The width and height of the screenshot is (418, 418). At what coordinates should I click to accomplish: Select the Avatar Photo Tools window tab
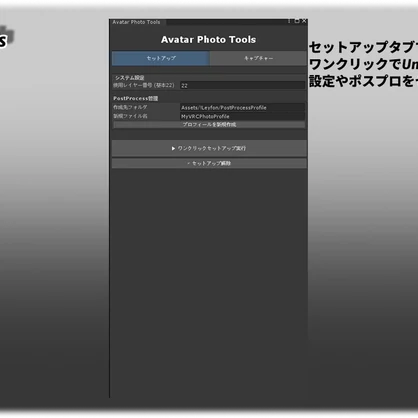pyautogui.click(x=137, y=22)
